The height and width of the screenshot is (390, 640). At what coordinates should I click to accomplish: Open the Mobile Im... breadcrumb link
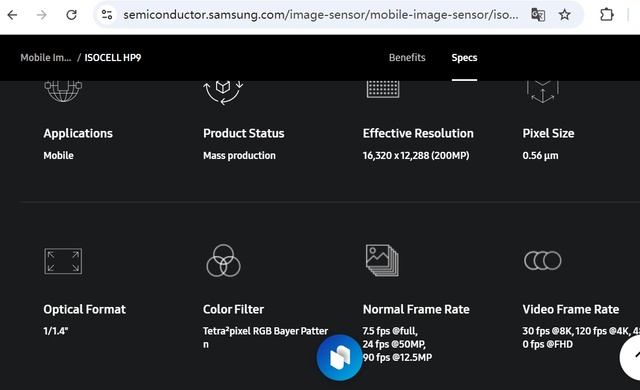pyautogui.click(x=46, y=58)
